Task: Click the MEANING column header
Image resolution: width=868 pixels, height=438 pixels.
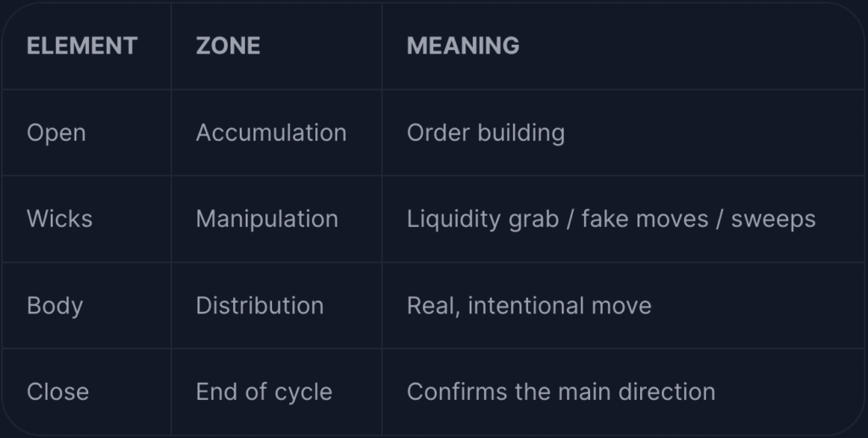Action: click(464, 46)
